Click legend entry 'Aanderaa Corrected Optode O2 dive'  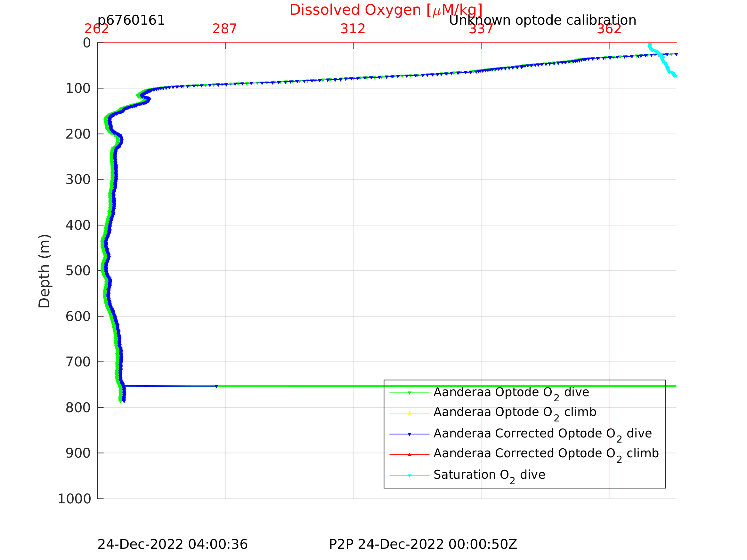pyautogui.click(x=543, y=435)
